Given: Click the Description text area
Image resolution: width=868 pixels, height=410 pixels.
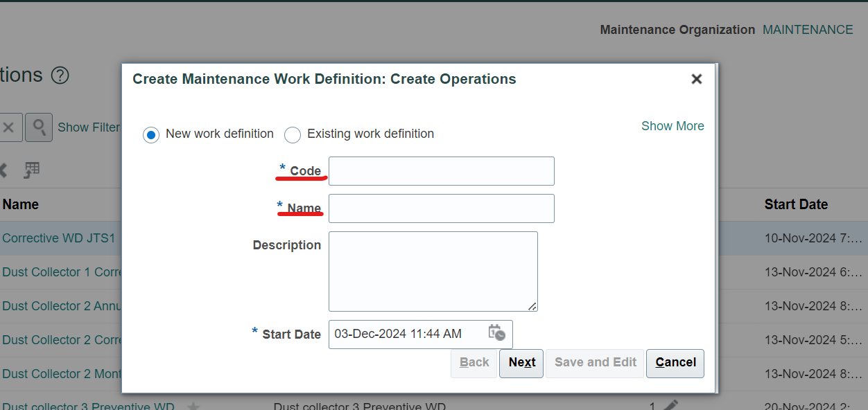Looking at the screenshot, I should pyautogui.click(x=433, y=270).
